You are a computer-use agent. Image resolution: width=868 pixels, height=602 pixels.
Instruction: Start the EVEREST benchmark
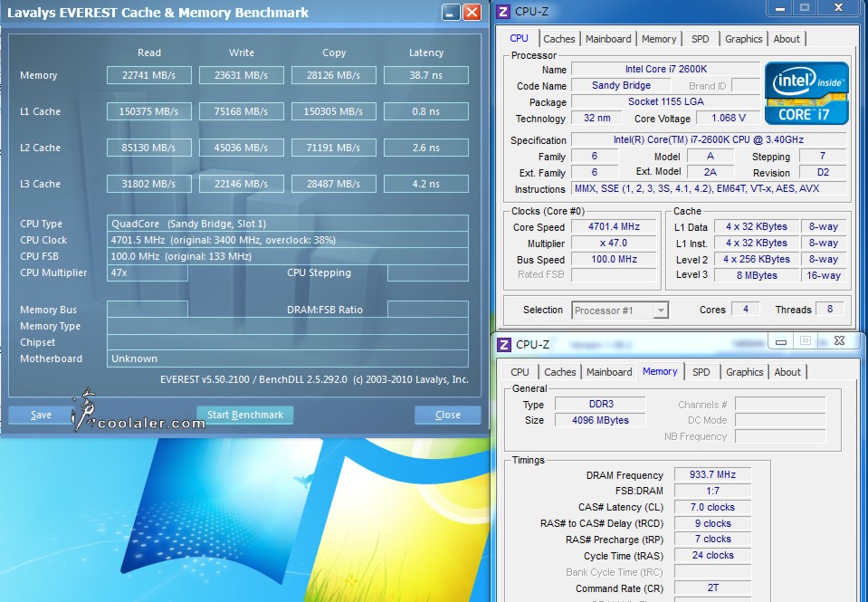tap(245, 415)
